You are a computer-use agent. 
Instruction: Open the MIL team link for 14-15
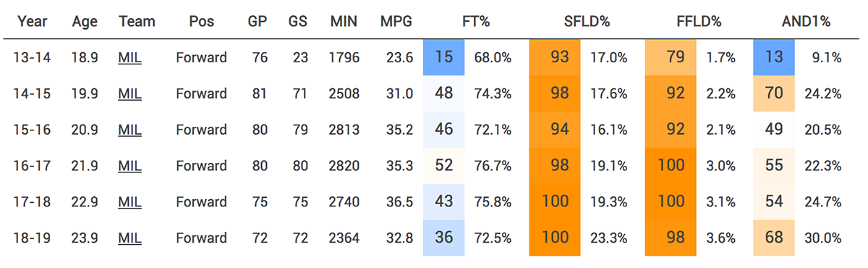pos(130,93)
